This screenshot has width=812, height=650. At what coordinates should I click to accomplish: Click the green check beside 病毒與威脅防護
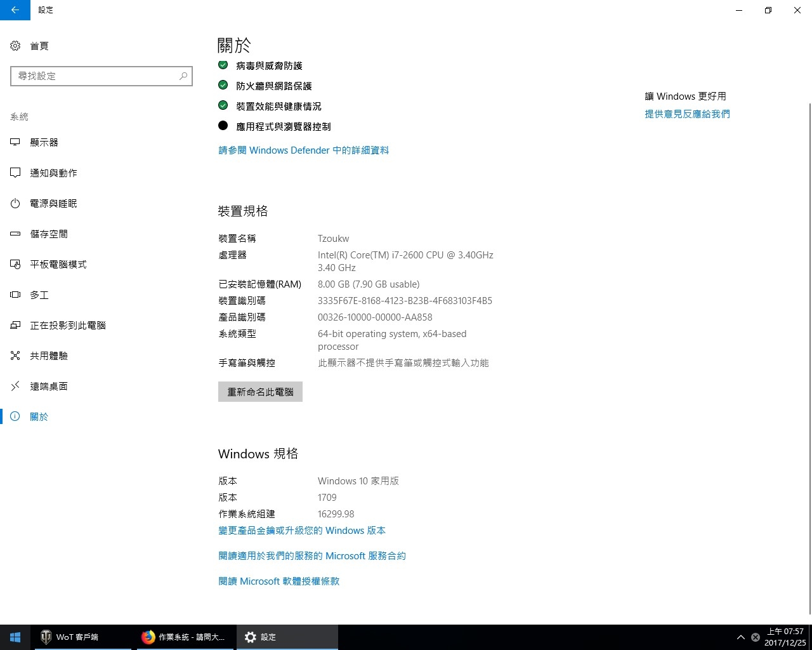tap(223, 65)
